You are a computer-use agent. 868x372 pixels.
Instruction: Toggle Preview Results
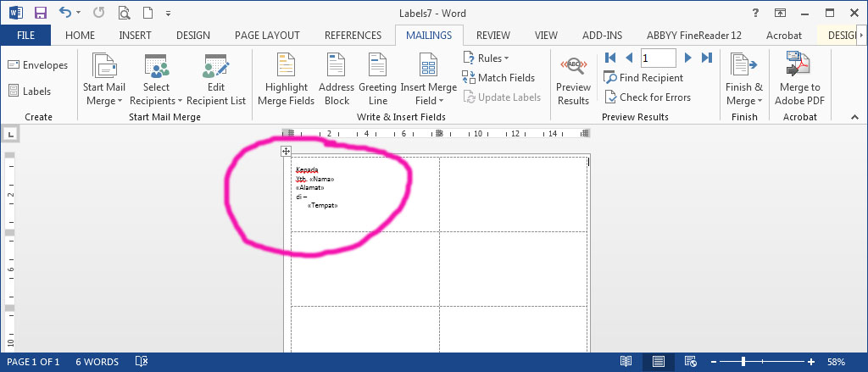coord(574,81)
